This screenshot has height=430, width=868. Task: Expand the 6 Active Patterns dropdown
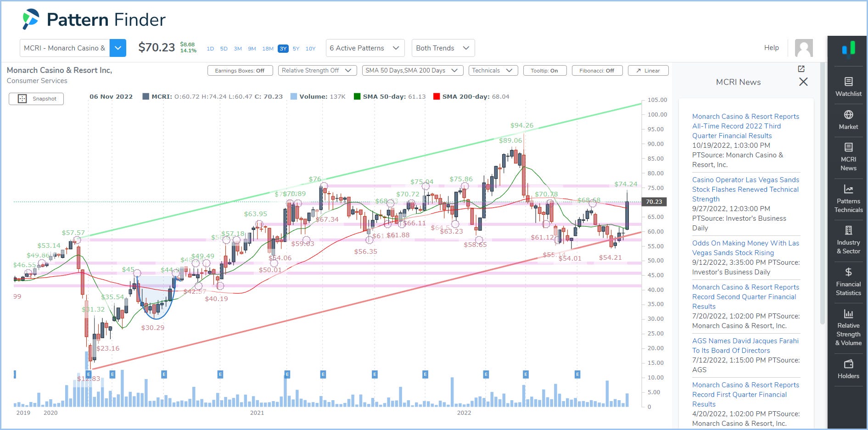tap(365, 48)
